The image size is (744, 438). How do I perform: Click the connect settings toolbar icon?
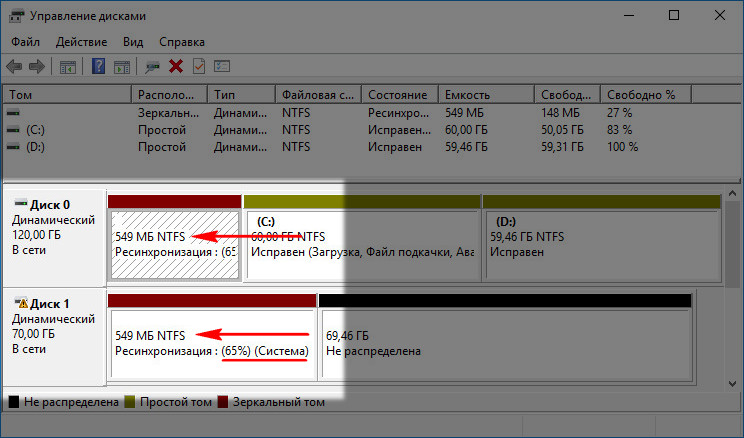click(152, 67)
